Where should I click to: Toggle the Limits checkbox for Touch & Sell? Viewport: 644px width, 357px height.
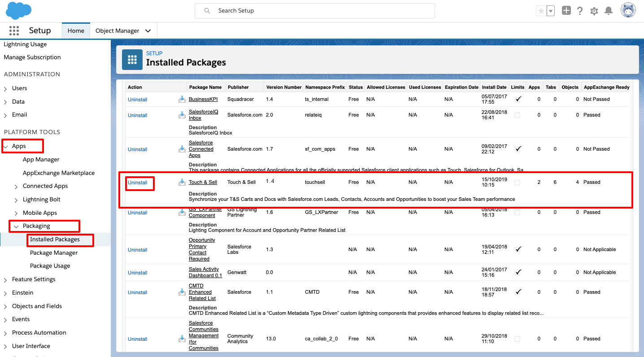point(518,183)
